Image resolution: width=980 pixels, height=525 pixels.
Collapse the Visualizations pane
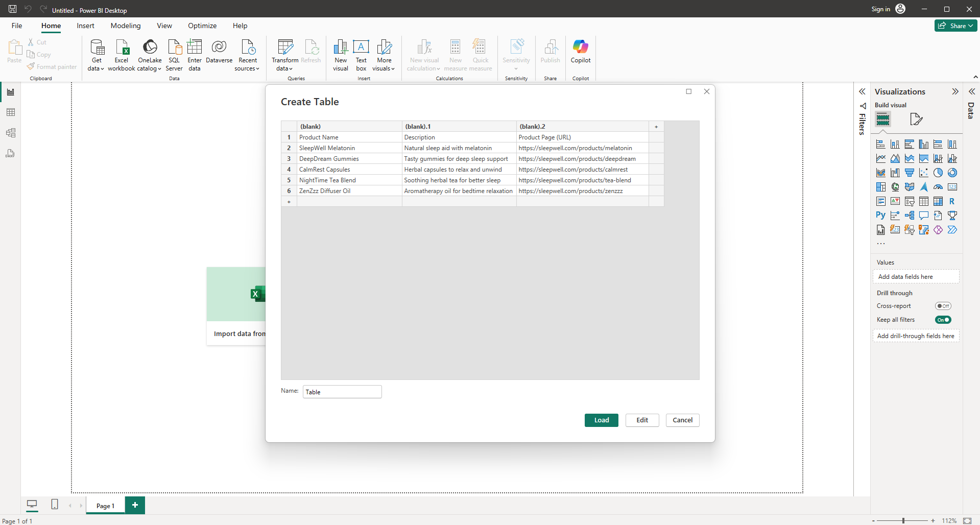pos(955,91)
